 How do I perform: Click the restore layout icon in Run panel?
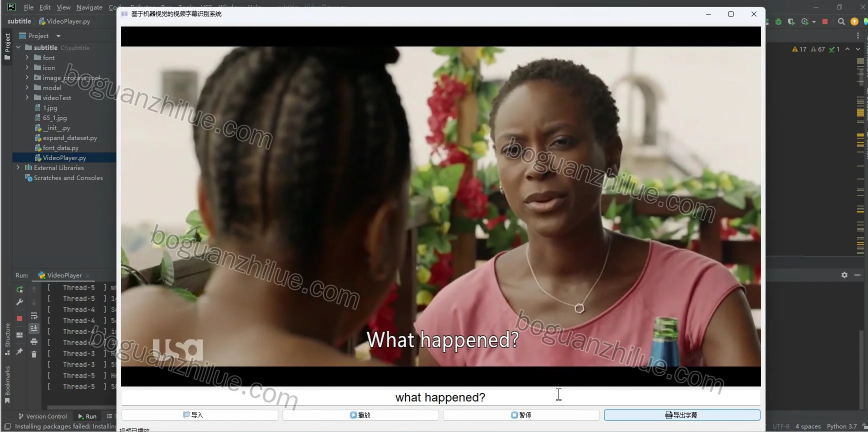(x=19, y=335)
